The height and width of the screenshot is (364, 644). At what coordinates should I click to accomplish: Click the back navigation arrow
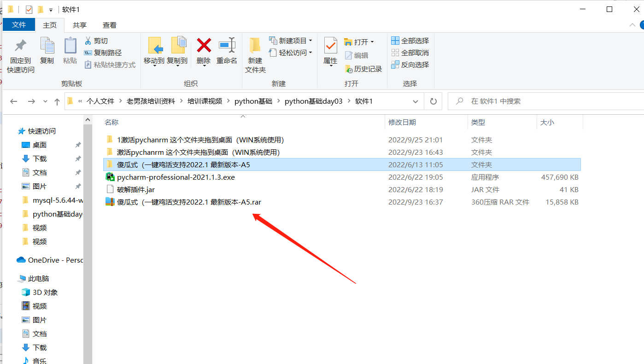tap(14, 101)
